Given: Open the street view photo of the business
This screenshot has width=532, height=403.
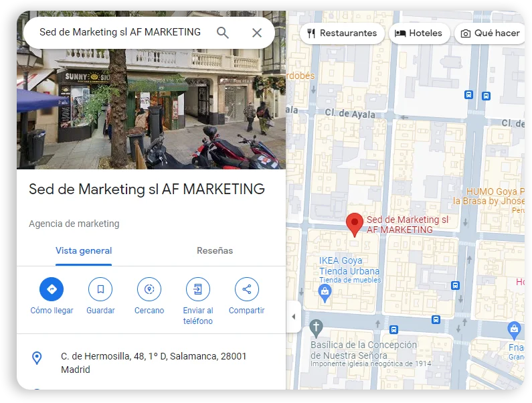Looking at the screenshot, I should (x=151, y=108).
